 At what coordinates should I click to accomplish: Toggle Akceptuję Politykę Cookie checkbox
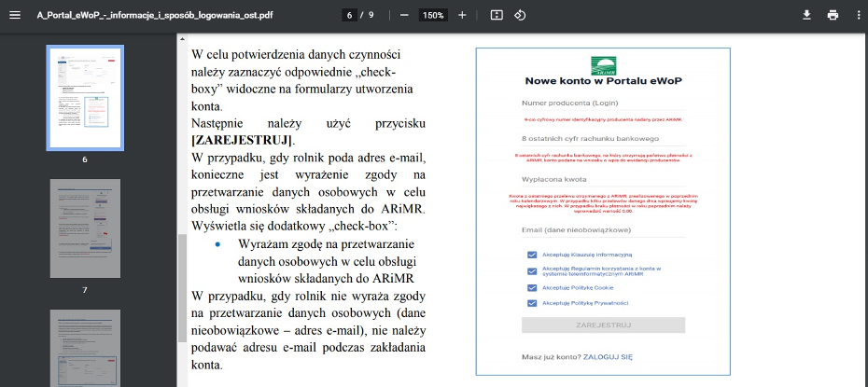[532, 288]
